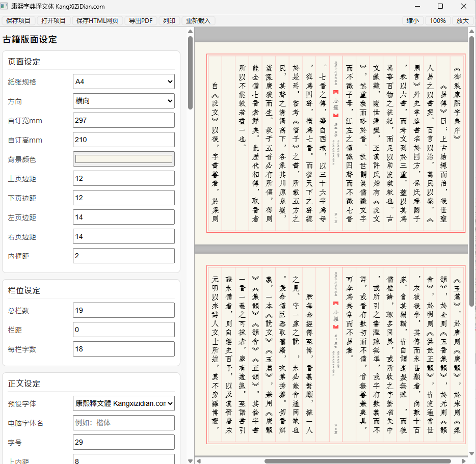Click the 内框距 field showing 2
This screenshot has height=464, width=476.
[124, 256]
